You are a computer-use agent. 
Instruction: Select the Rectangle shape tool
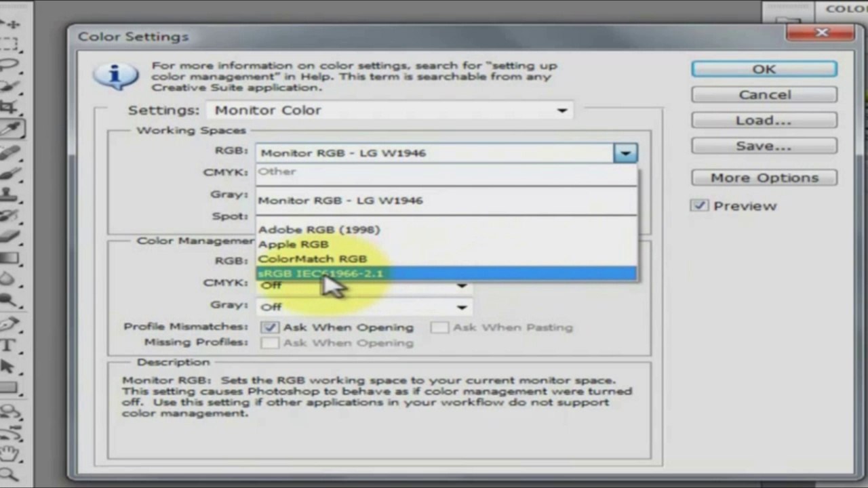9,388
